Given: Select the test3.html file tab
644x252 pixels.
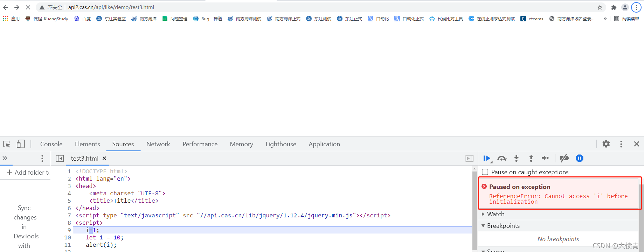Looking at the screenshot, I should [84, 158].
